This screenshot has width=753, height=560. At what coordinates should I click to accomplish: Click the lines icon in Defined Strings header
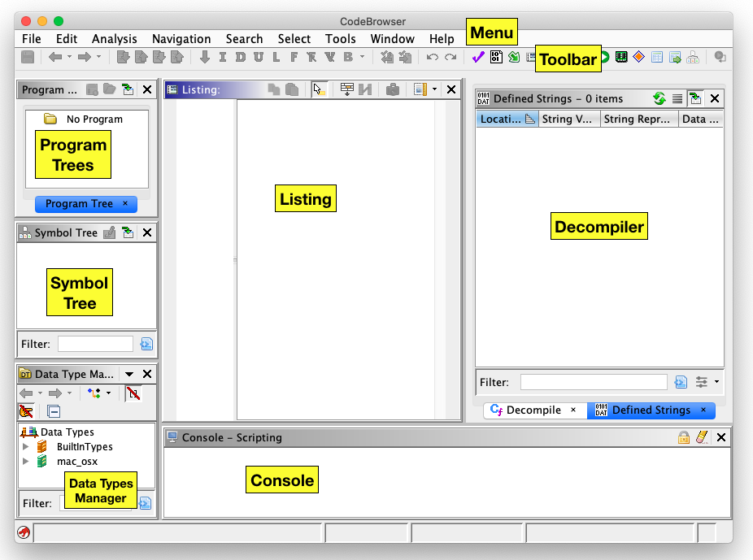(677, 99)
